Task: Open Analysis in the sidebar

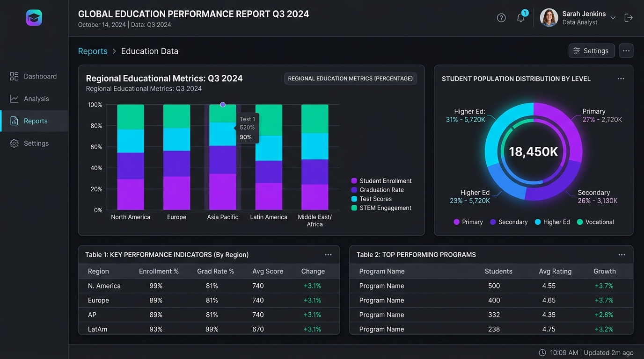Action: tap(34, 99)
